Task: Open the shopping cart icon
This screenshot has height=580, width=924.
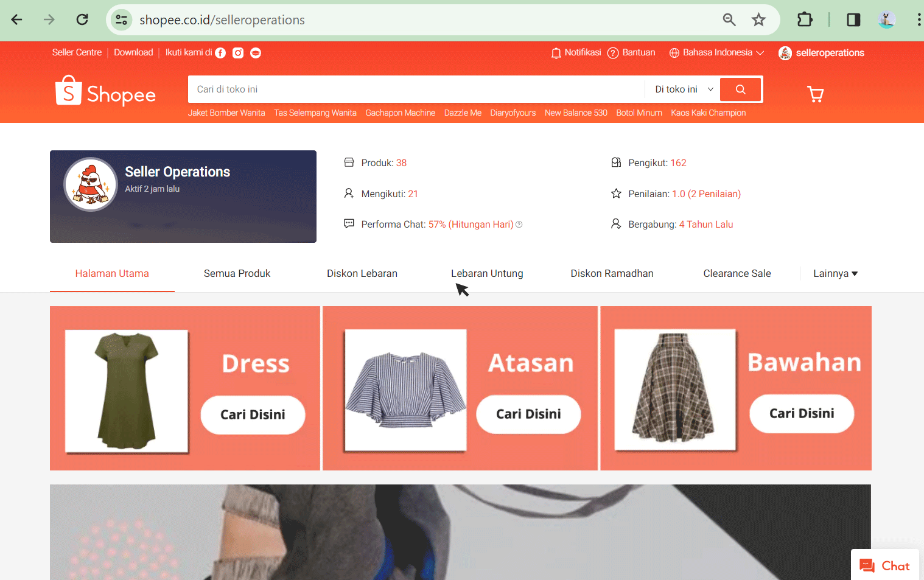Action: [x=816, y=94]
